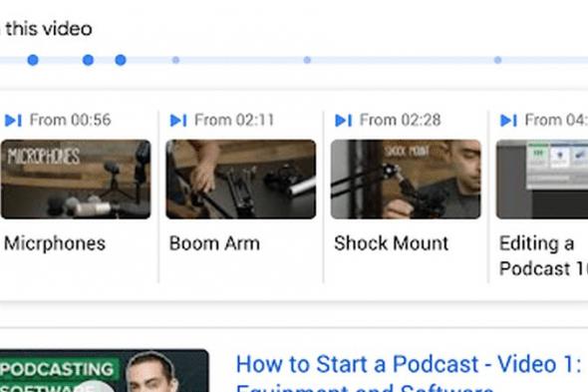Click skip icon beside From 00:56
This screenshot has height=392, width=588.
[13, 121]
